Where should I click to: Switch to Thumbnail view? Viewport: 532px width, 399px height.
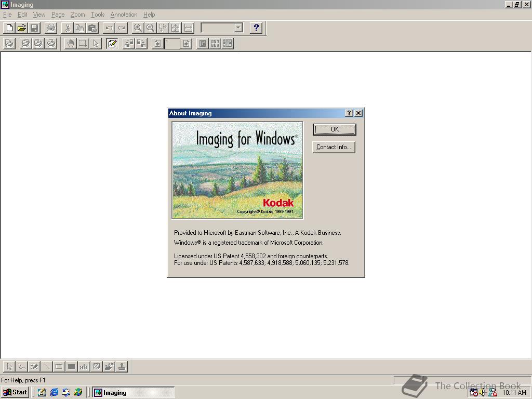[x=215, y=44]
